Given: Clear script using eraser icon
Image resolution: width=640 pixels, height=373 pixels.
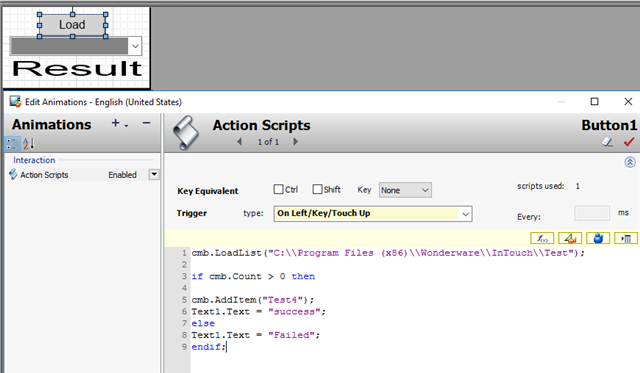Looking at the screenshot, I should point(607,142).
